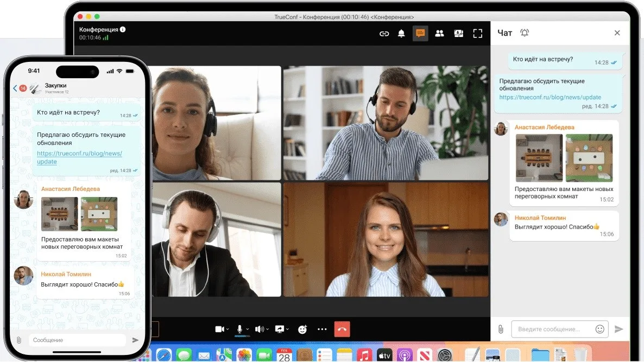This screenshot has width=644, height=362.
Task: Mute the microphone
Action: (x=239, y=329)
